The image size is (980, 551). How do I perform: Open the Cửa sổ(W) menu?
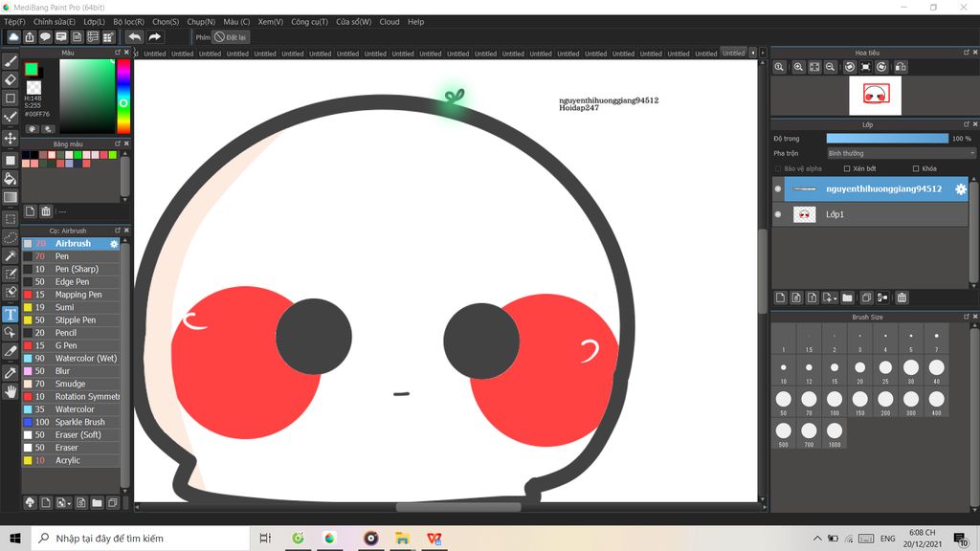[354, 22]
